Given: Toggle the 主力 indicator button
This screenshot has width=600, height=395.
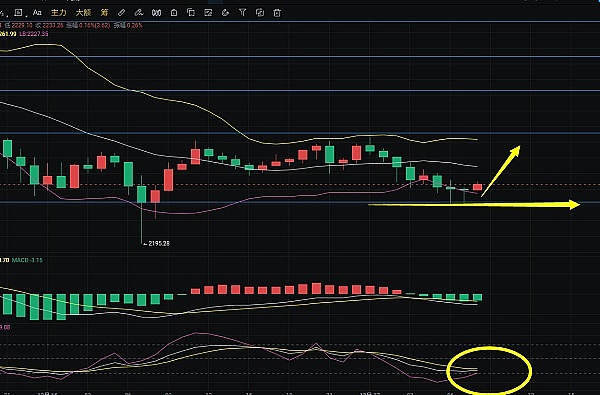Looking at the screenshot, I should pyautogui.click(x=59, y=13).
